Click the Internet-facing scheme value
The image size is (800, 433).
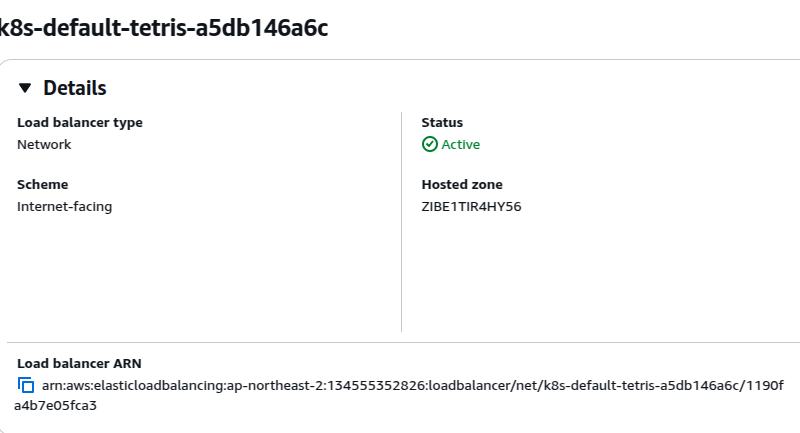(x=64, y=207)
